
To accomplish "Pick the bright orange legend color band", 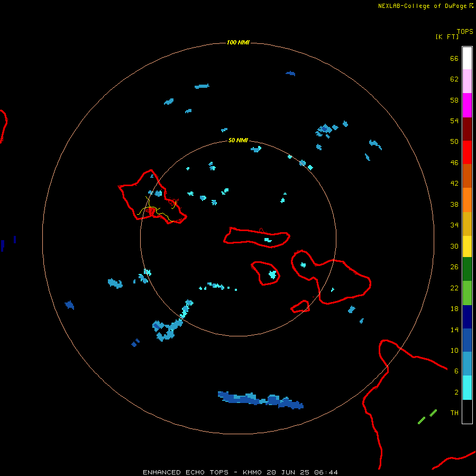I will coord(467,200).
